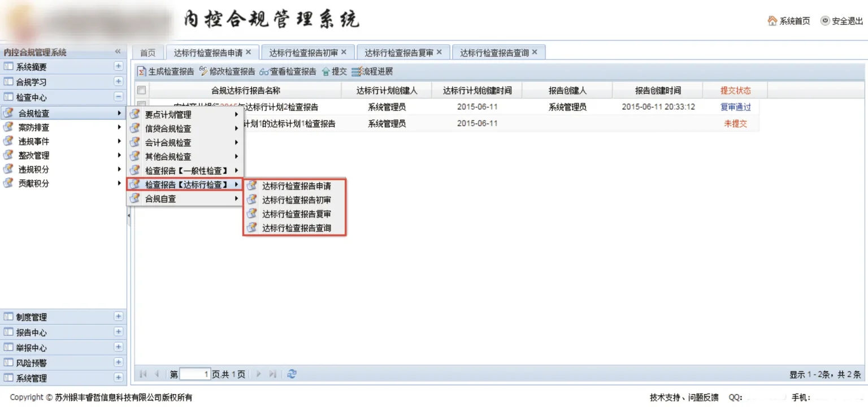Sort by 报告创建时间 column header
Viewport: 868px width, 407px height.
coord(658,90)
